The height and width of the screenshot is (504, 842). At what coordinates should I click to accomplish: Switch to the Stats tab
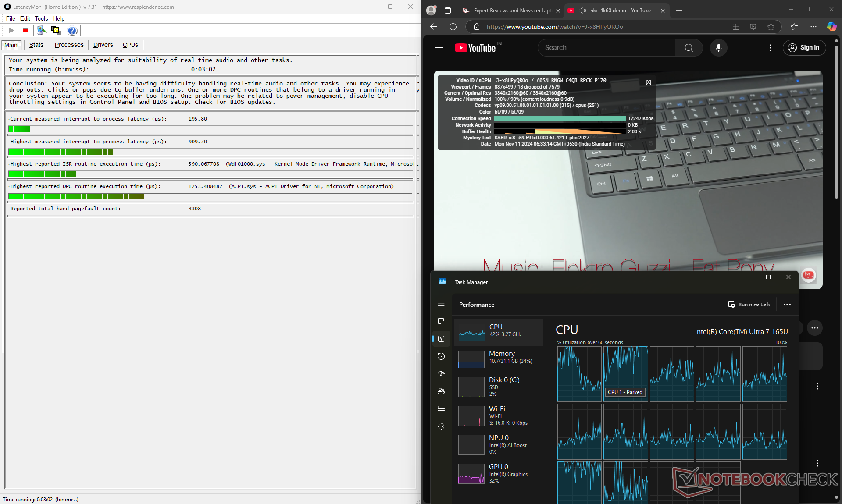tap(36, 45)
